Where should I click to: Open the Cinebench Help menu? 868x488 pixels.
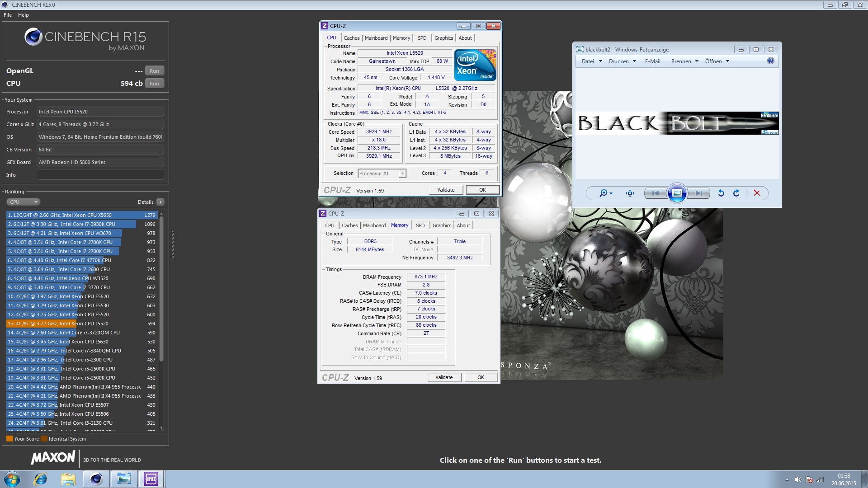(x=24, y=15)
